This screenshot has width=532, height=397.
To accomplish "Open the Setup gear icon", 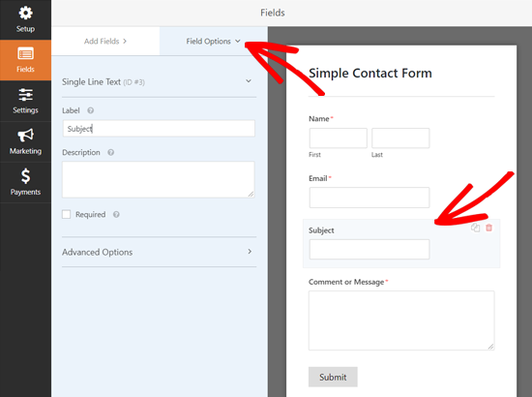I will coord(25,14).
